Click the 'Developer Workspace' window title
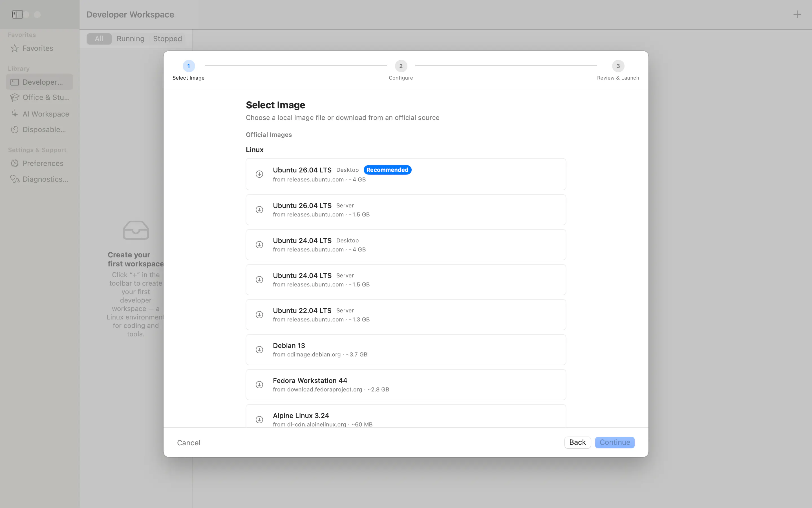The width and height of the screenshot is (812, 508). pyautogui.click(x=130, y=14)
